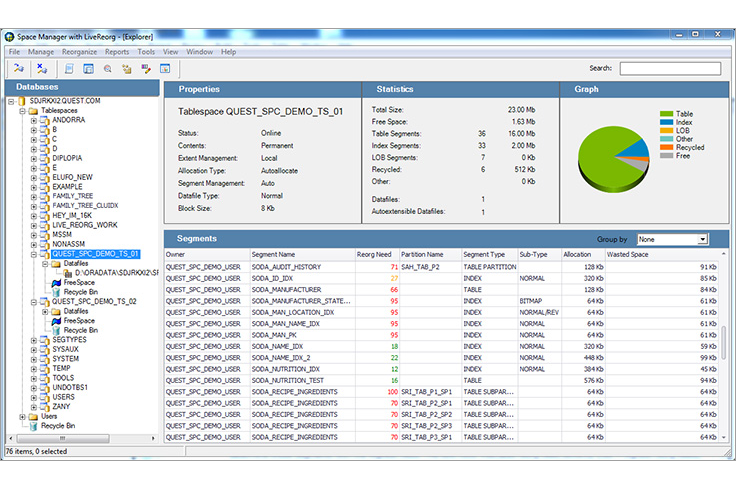Click the document page icon in the toolbar
Viewport: 736px width, 489px height.
tap(69, 69)
